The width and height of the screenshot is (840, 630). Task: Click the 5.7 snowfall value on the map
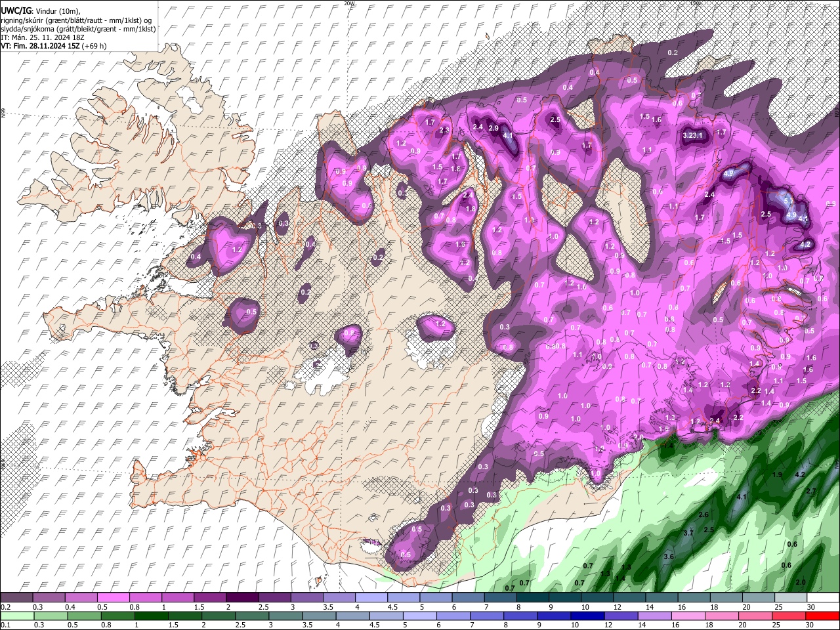pos(789,201)
